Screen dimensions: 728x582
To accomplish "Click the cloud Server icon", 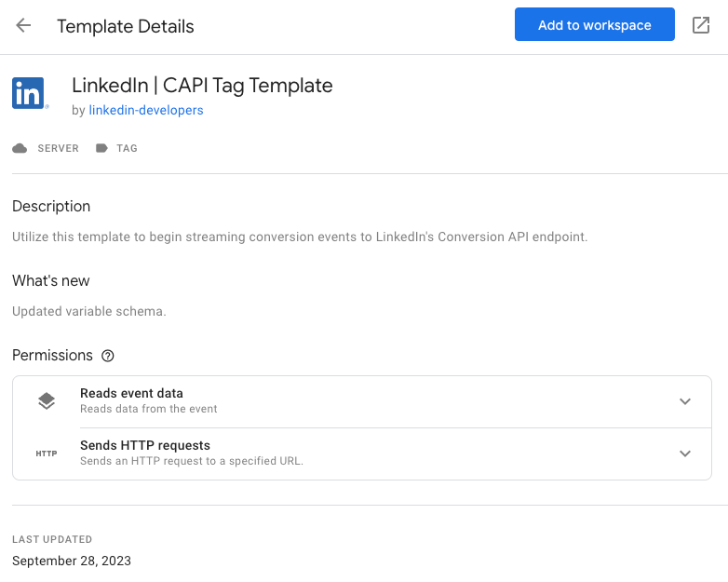I will pos(20,148).
